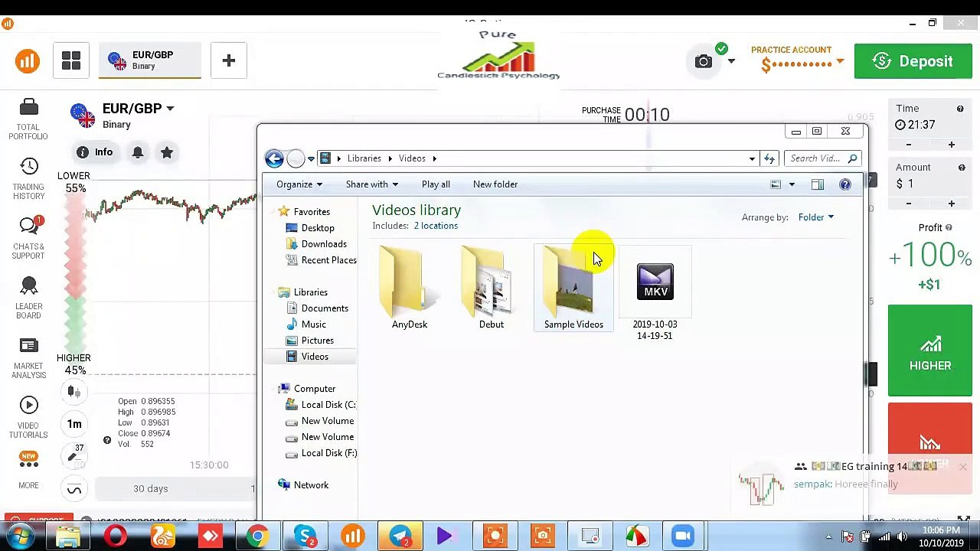980x551 pixels.
Task: Click the Search Videos field
Action: pos(823,158)
